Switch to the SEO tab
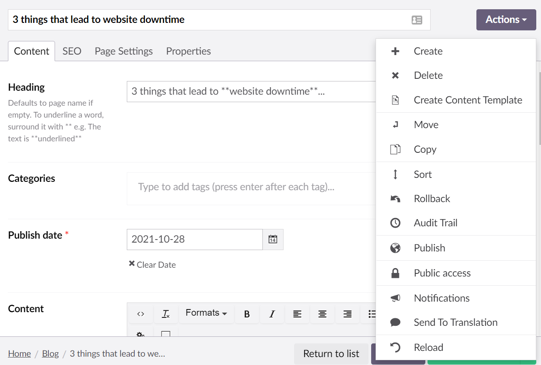541x365 pixels. [x=72, y=51]
